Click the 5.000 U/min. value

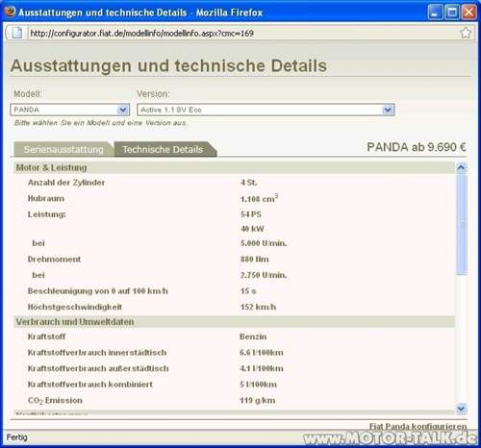coord(264,243)
